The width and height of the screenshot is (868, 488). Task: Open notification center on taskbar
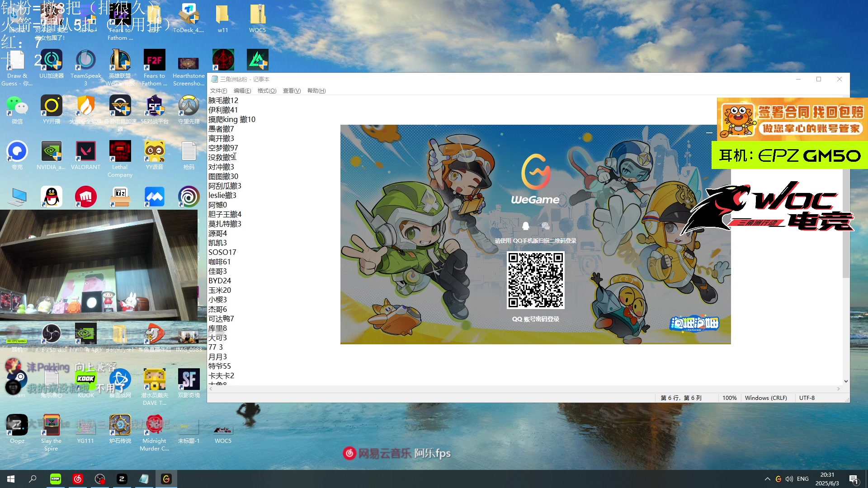[x=854, y=479]
